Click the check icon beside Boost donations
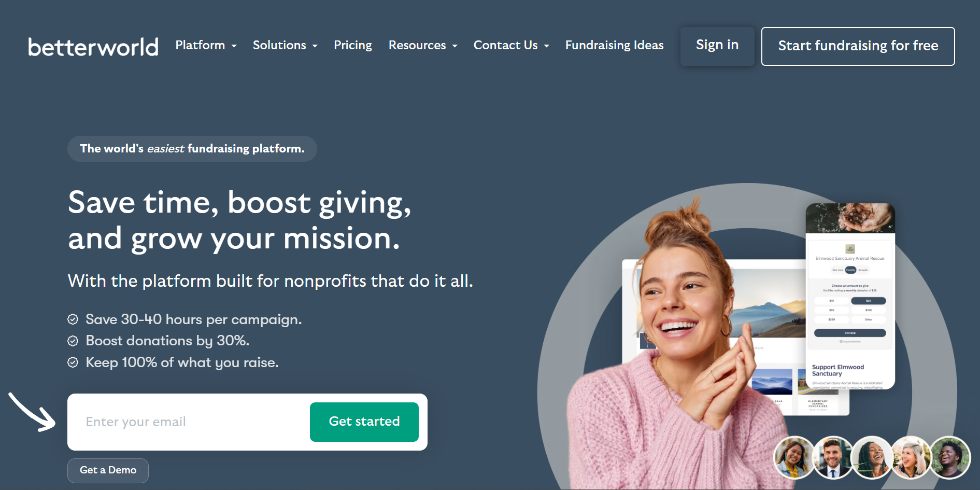Screen dimensions: 980x490 (x=73, y=341)
